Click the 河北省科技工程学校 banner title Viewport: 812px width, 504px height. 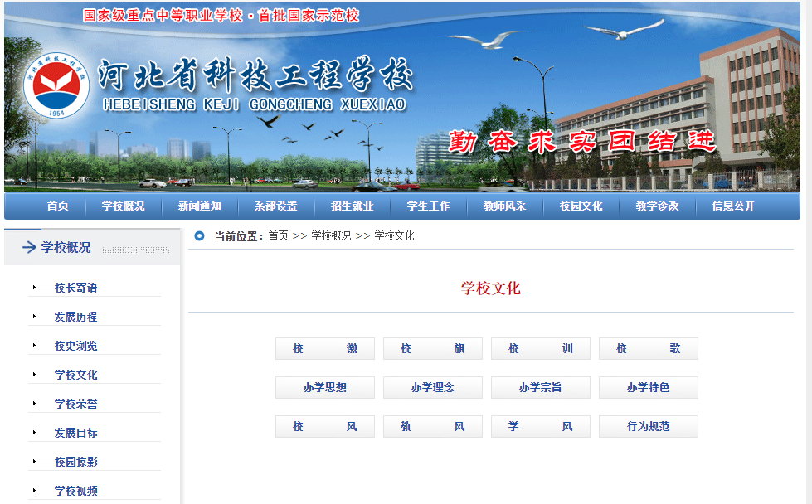click(255, 74)
